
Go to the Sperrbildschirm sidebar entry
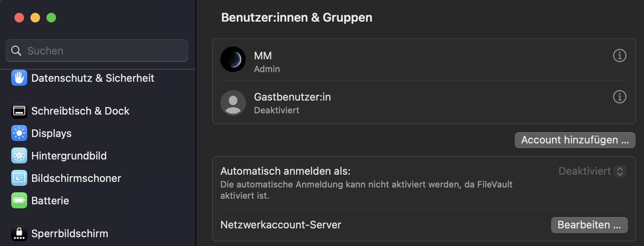point(70,234)
